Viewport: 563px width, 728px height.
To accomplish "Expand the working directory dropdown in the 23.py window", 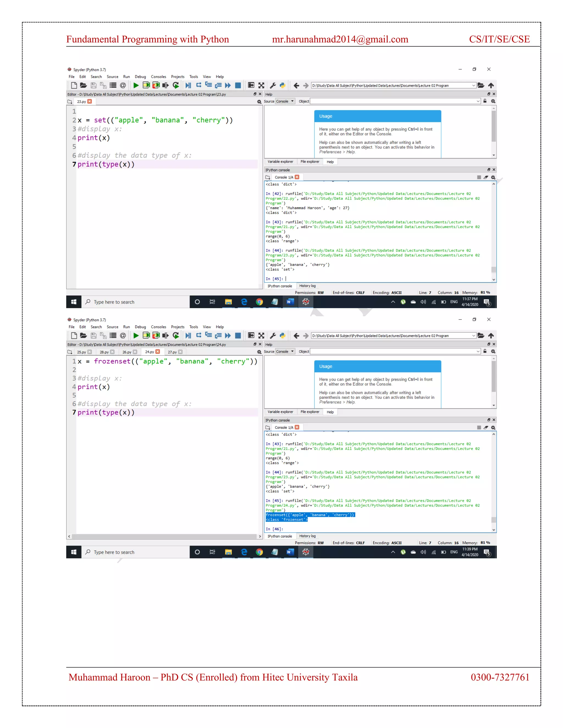I will click(x=474, y=85).
